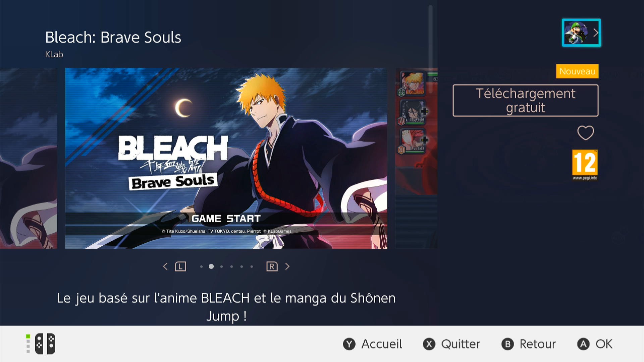
Task: Add game to wishlist with heart icon
Action: [x=586, y=133]
